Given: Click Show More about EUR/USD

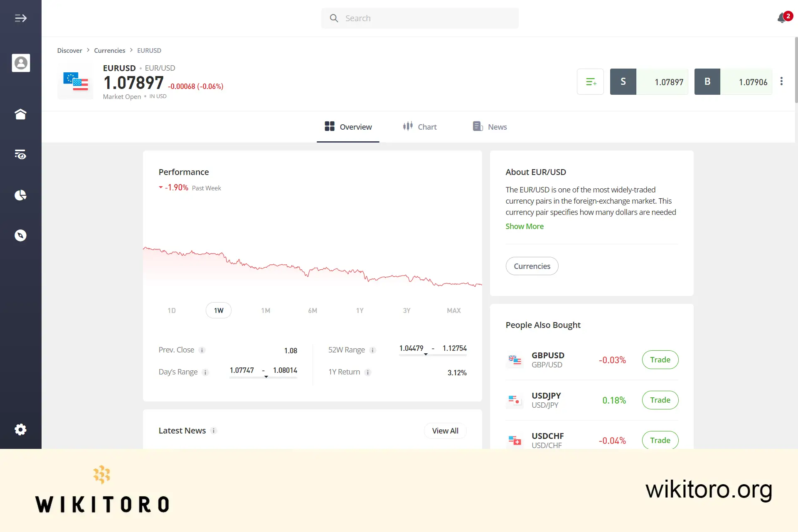Looking at the screenshot, I should 524,226.
